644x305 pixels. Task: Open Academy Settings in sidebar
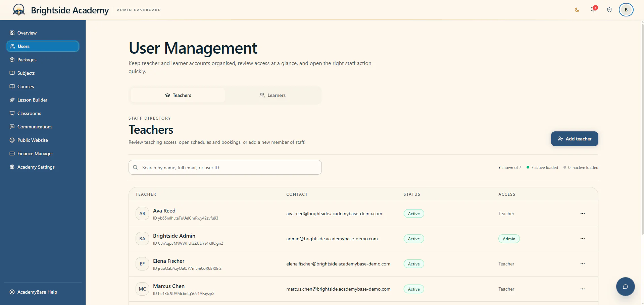(x=43, y=167)
